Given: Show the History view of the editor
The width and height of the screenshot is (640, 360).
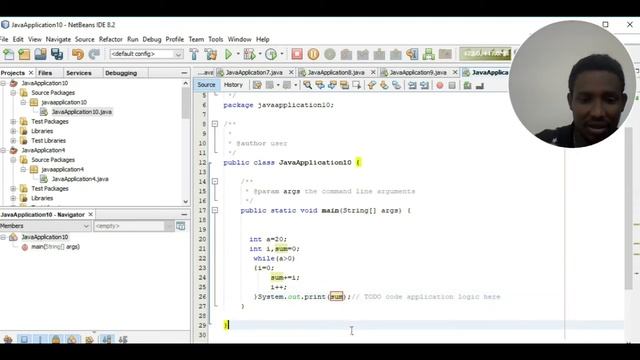Looking at the screenshot, I should coord(233,85).
